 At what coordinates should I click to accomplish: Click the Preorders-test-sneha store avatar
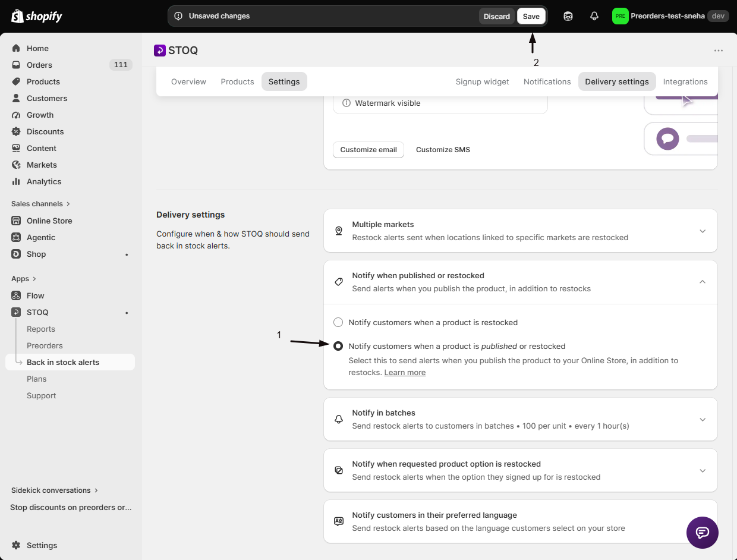[x=620, y=16]
